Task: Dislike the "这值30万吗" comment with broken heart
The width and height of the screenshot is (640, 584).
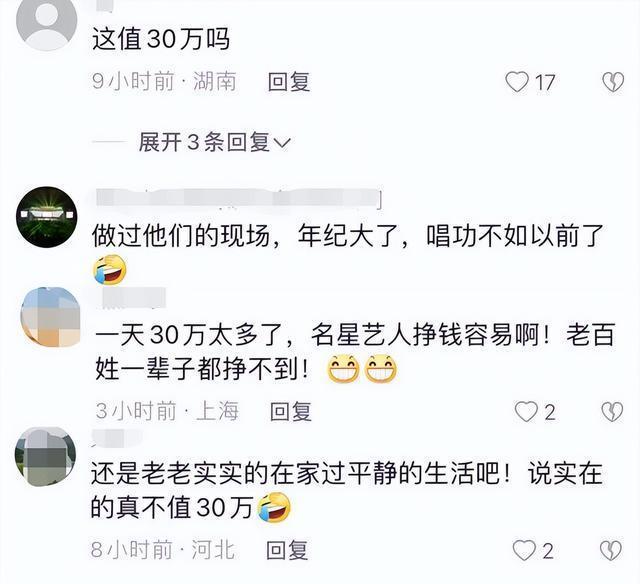Action: [613, 82]
